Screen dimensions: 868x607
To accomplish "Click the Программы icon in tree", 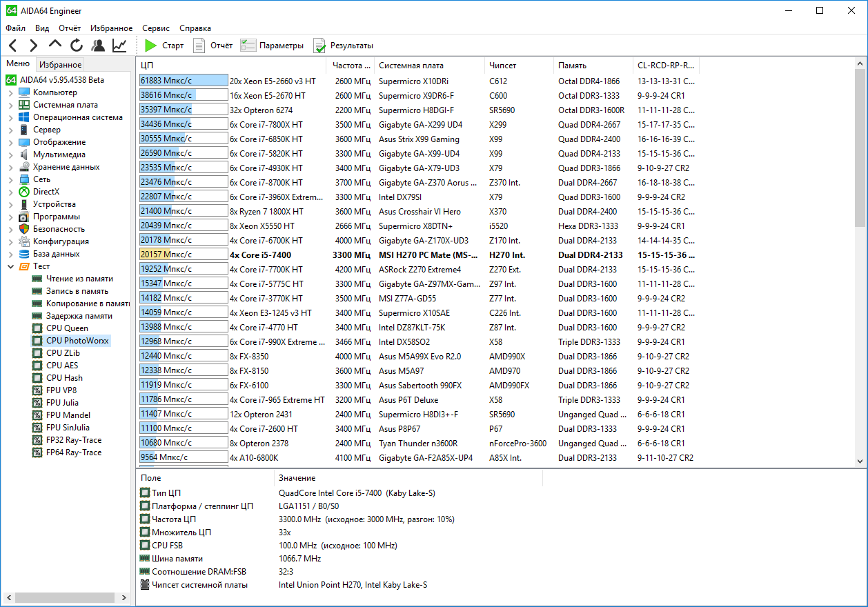I will coord(24,217).
